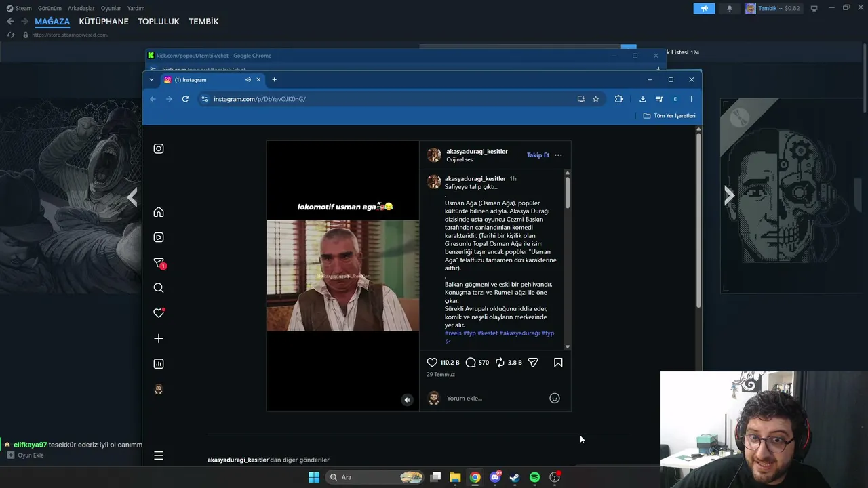Save post with bookmark icon
The height and width of the screenshot is (488, 868).
click(x=558, y=363)
